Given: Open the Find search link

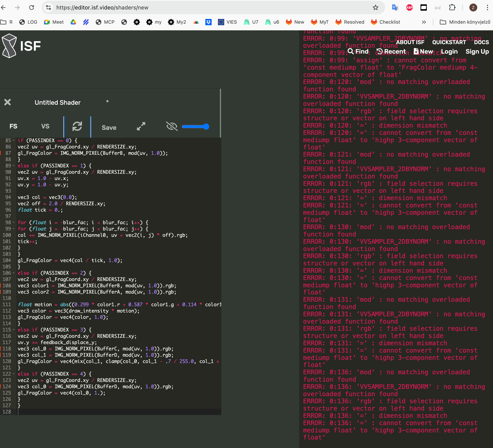Looking at the screenshot, I should tap(358, 51).
